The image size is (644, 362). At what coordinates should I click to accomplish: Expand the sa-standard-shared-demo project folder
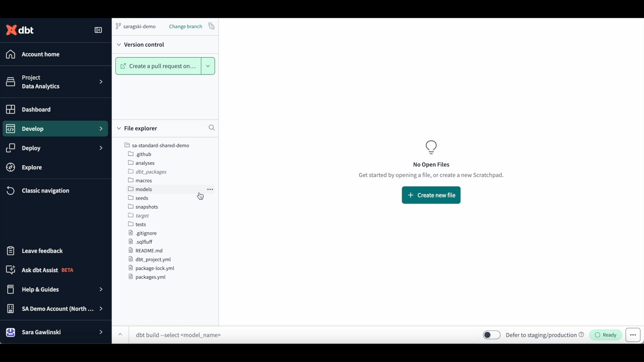(x=160, y=145)
